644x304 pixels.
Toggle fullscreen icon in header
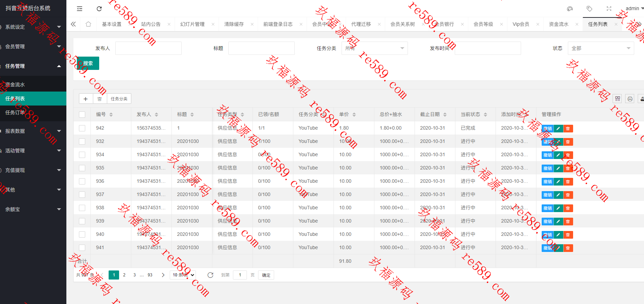(x=609, y=9)
